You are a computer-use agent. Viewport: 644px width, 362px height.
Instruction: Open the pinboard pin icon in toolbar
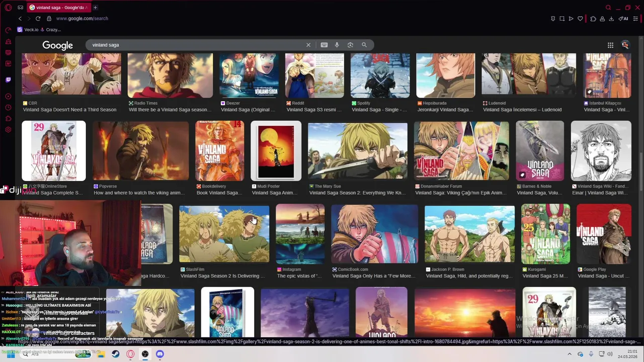[x=553, y=19]
